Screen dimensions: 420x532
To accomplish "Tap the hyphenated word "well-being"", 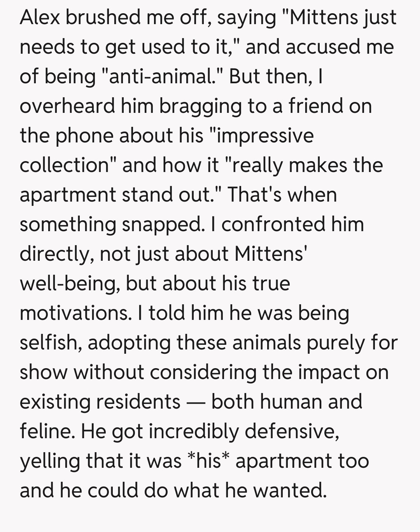I will click(x=69, y=284).
